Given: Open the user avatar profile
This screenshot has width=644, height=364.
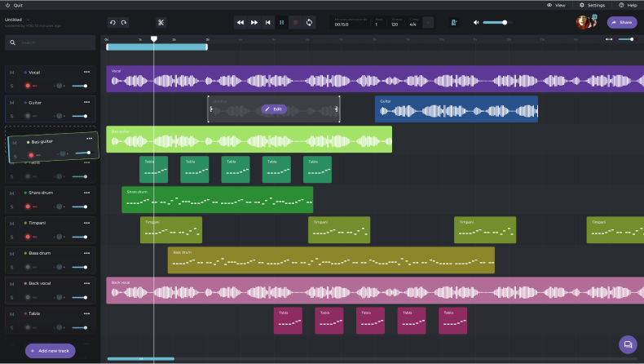Looking at the screenshot, I should [583, 22].
